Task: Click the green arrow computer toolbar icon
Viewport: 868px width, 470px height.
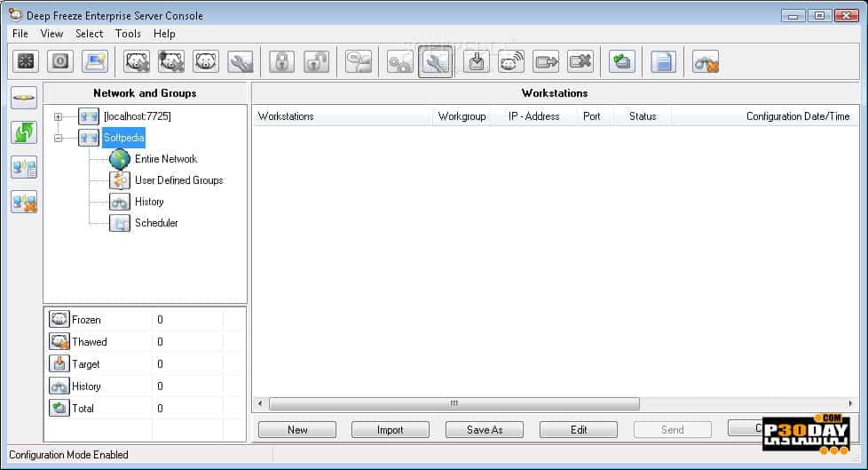Action: click(x=621, y=61)
